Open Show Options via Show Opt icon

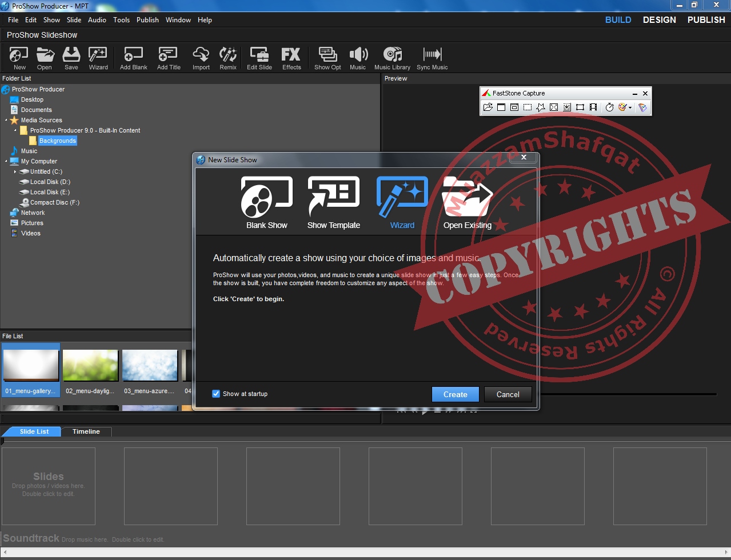click(x=327, y=57)
